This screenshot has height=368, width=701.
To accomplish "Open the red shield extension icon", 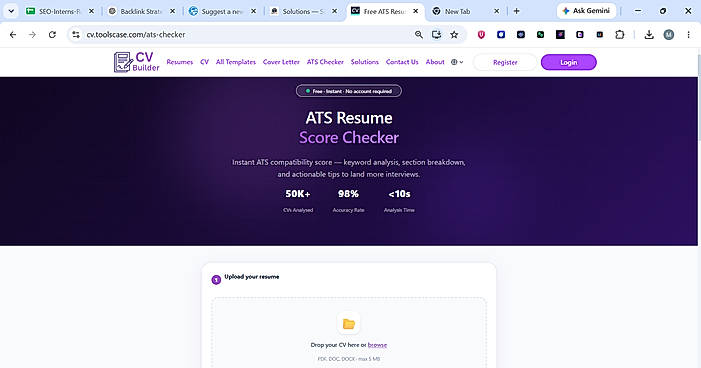I will pos(481,34).
